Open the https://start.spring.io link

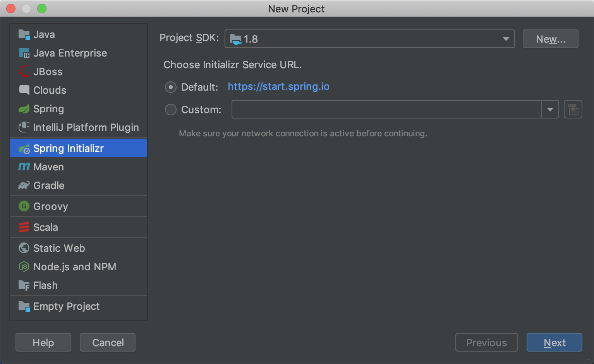pos(278,86)
